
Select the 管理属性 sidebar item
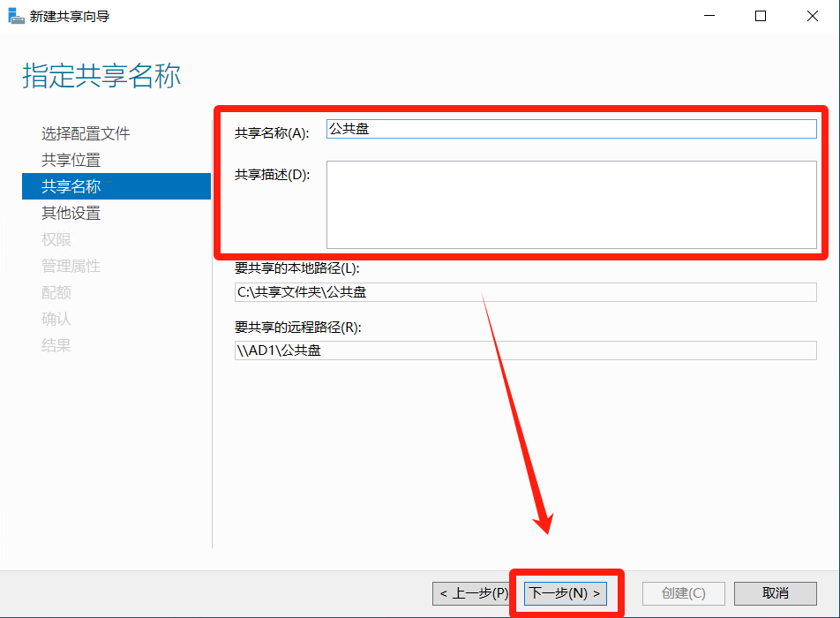tap(71, 267)
